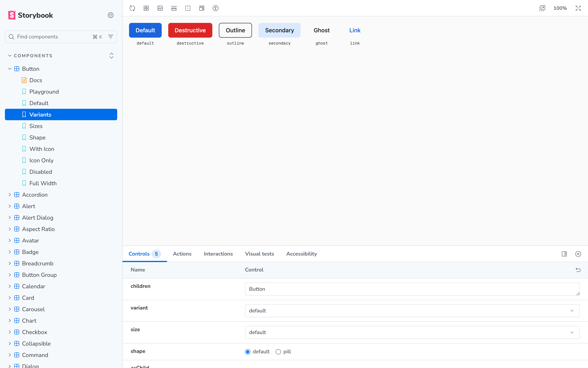Toggle the outline dashed-box tool
The height and width of the screenshot is (368, 588).
coord(188,8)
